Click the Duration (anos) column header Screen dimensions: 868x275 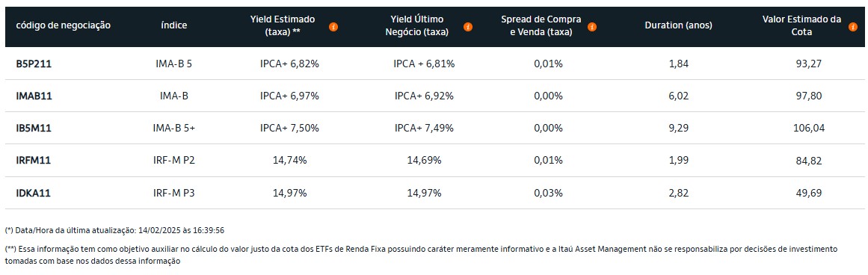(x=678, y=25)
